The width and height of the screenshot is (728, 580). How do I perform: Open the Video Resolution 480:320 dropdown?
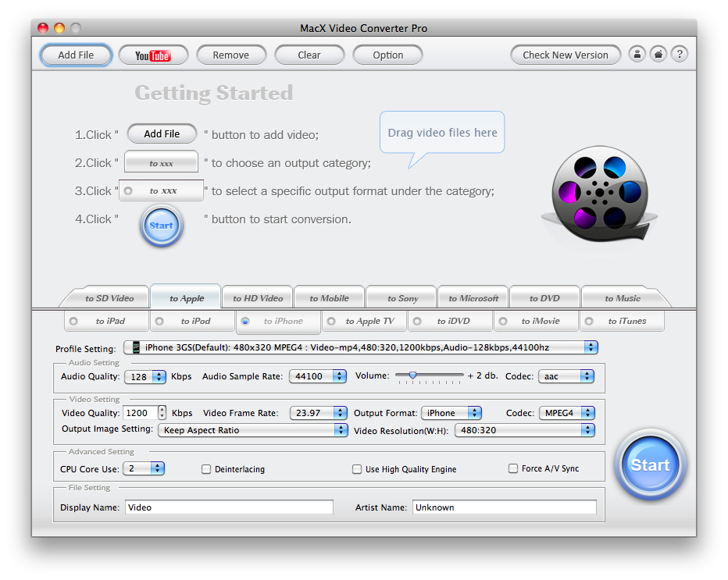point(525,430)
